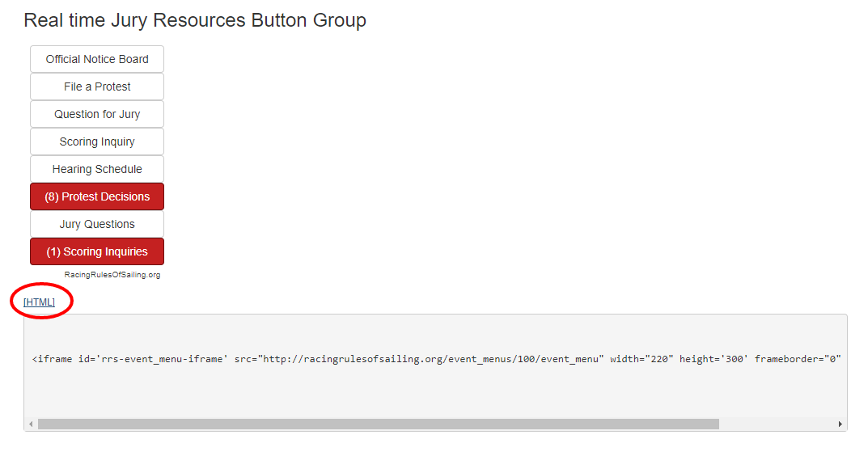The width and height of the screenshot is (868, 456).
Task: Open the red (1) Scoring Inquiries button
Action: point(97,251)
